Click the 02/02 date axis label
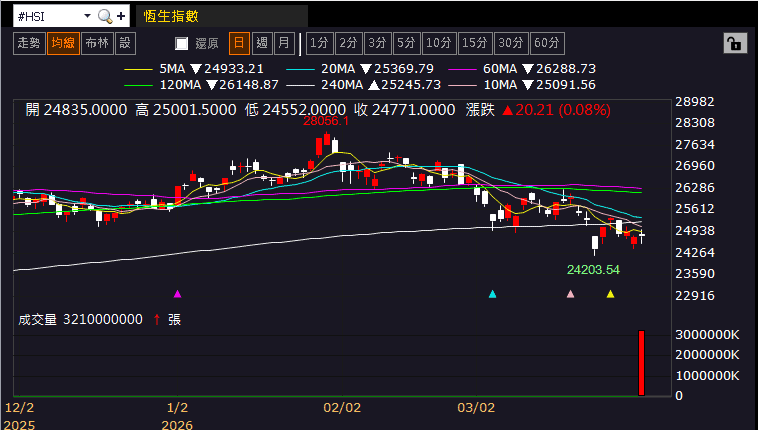The width and height of the screenshot is (758, 430). (x=342, y=408)
